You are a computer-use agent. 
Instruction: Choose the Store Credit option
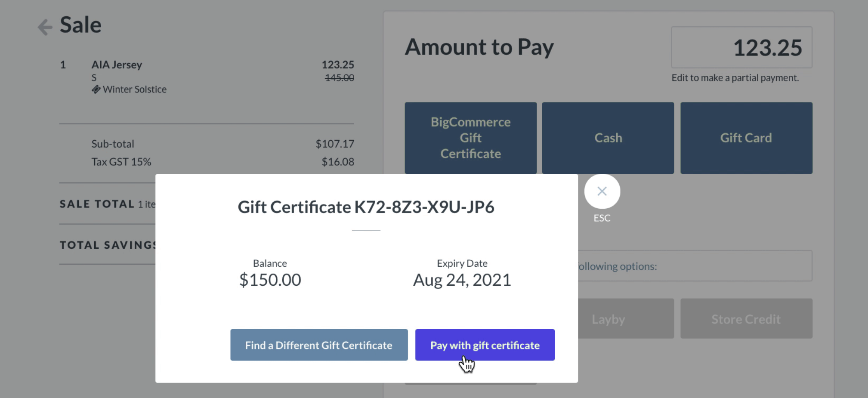click(746, 319)
